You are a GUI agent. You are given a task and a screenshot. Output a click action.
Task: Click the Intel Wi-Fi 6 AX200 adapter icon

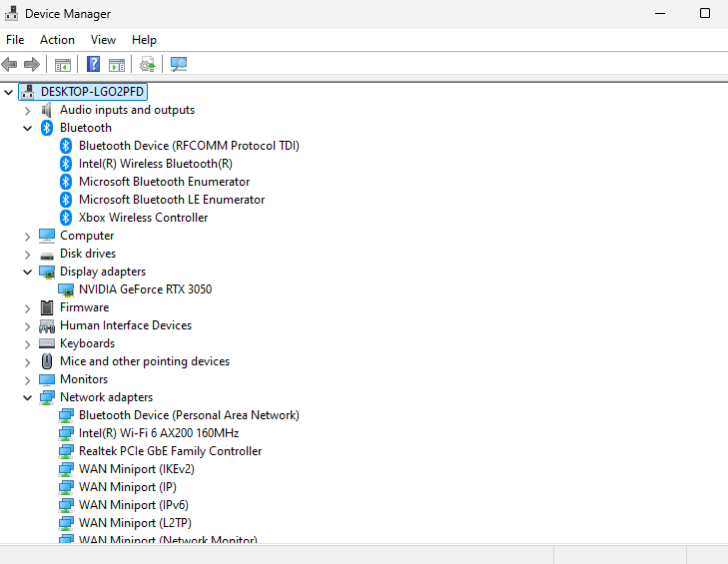tap(66, 433)
